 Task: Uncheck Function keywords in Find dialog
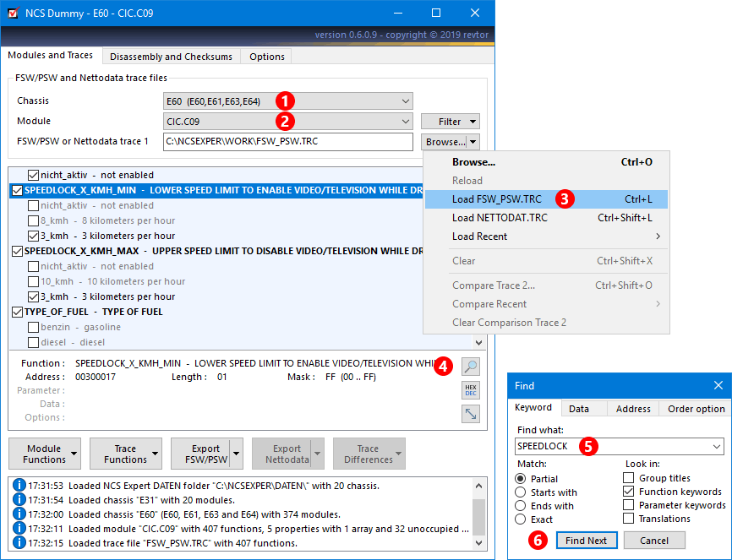[x=628, y=492]
